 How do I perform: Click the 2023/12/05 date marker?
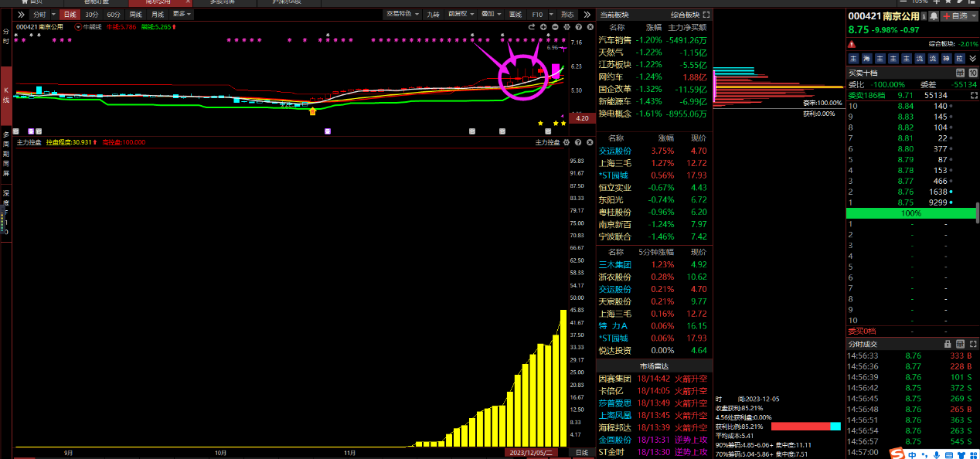point(529,452)
